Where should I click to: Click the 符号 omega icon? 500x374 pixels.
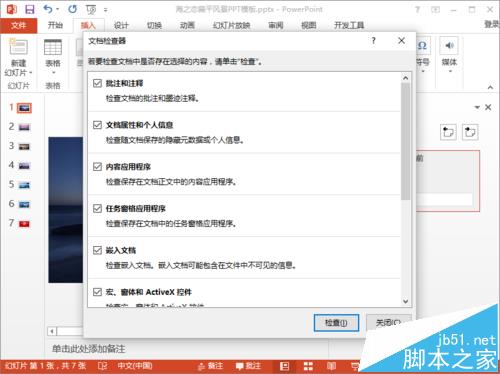tap(422, 46)
